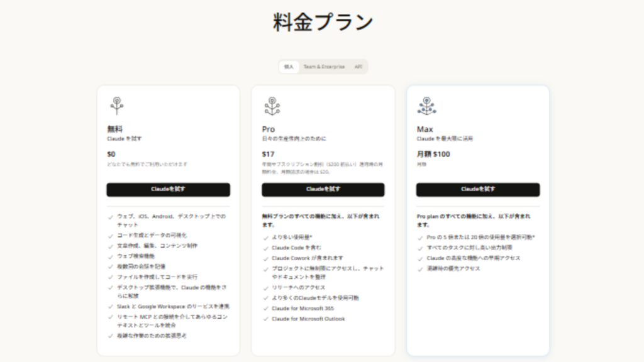The image size is (644, 362).
Task: Click the Claude Code feature line
Action: click(x=297, y=248)
